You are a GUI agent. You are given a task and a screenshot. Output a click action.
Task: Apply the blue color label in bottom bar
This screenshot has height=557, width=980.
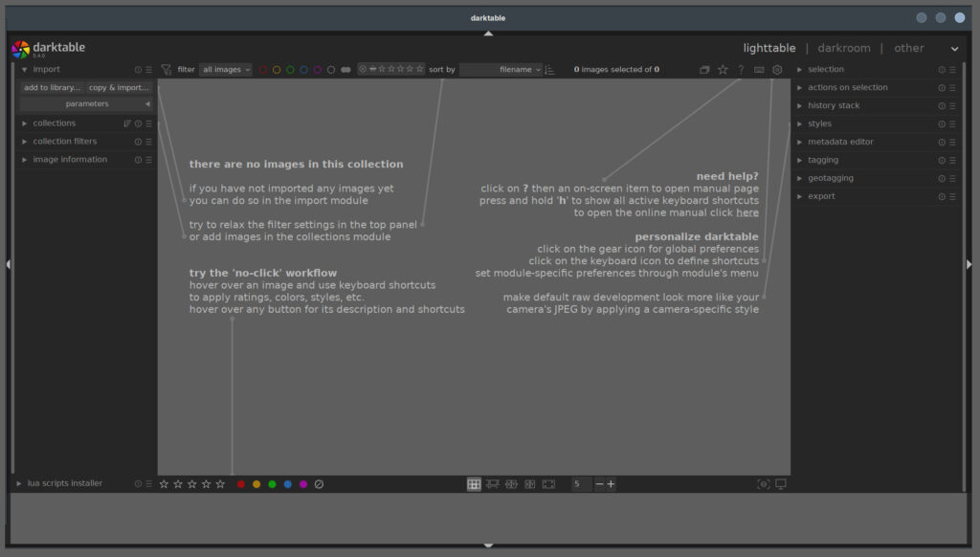288,484
